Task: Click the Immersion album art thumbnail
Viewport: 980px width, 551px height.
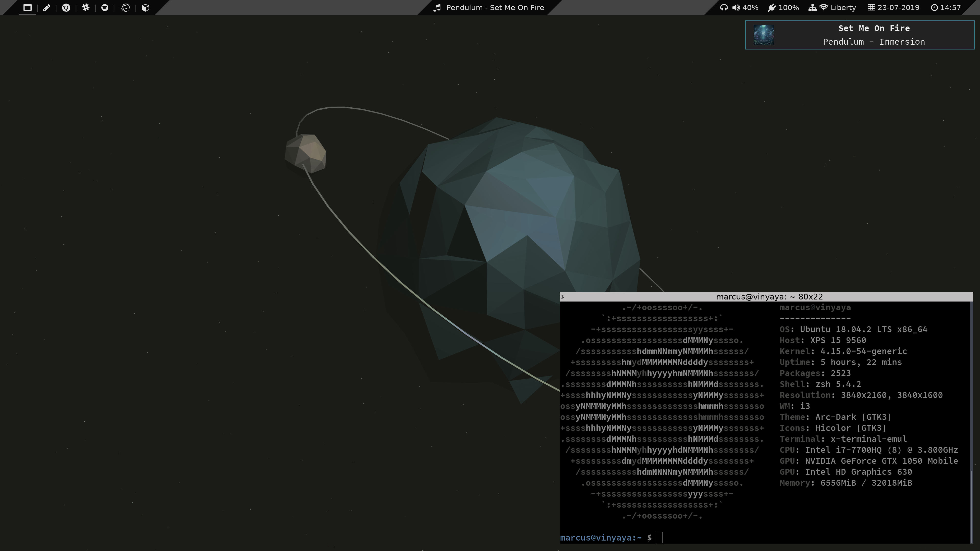Action: (764, 35)
